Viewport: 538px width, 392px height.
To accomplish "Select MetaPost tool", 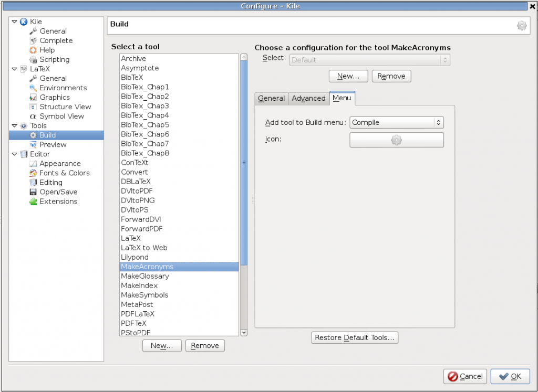I will [x=179, y=304].
